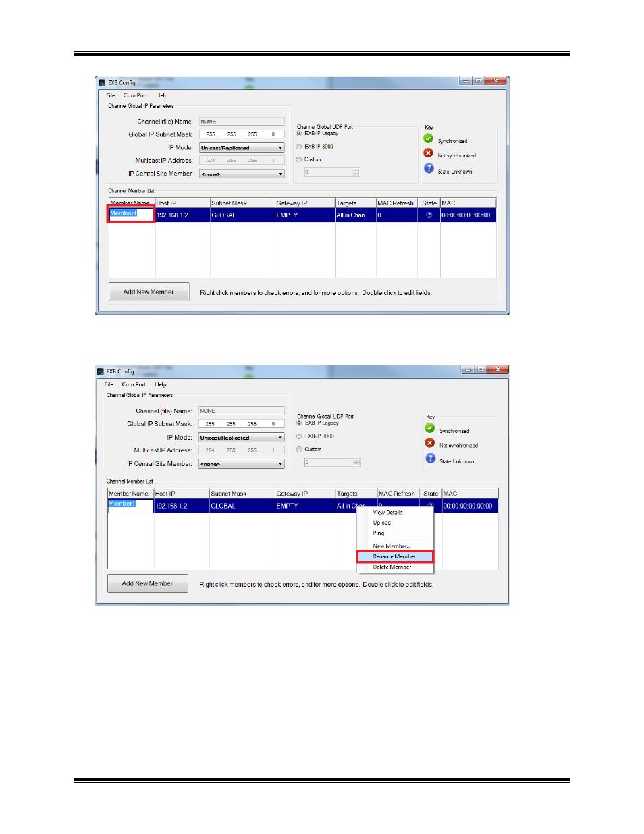Click State column header in lower window

tap(431, 494)
